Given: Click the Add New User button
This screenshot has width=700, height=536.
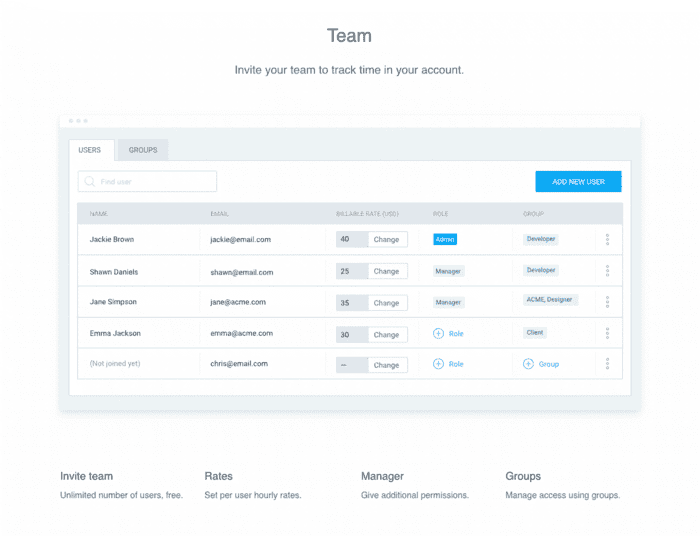Looking at the screenshot, I should pyautogui.click(x=578, y=182).
